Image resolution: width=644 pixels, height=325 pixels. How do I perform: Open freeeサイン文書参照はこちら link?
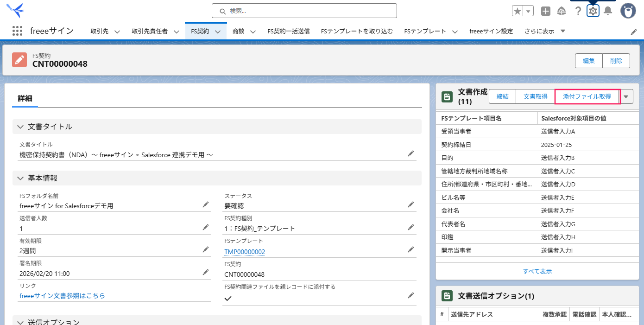click(62, 295)
